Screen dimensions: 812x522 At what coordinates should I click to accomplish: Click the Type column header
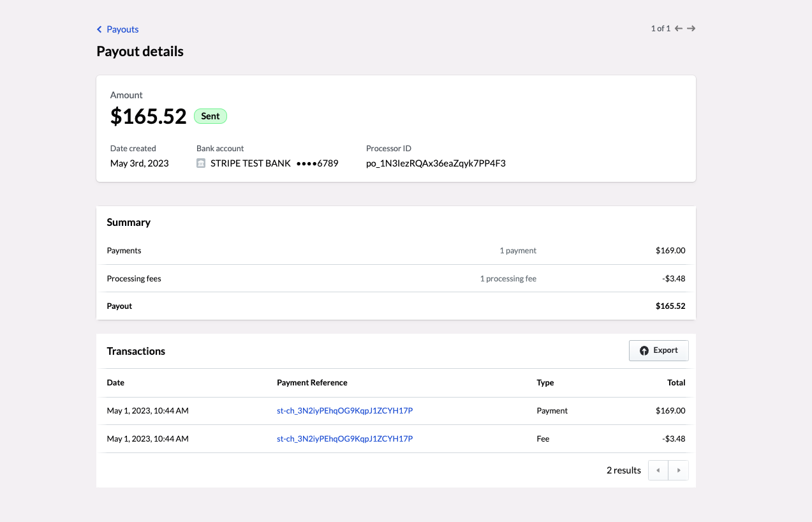click(x=545, y=382)
